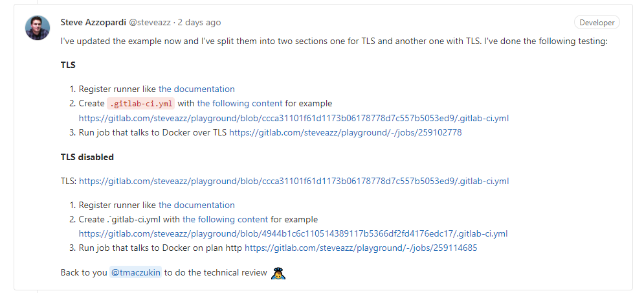Open the Steve Azzopardi author name link
The width and height of the screenshot is (644, 293).
click(x=93, y=22)
